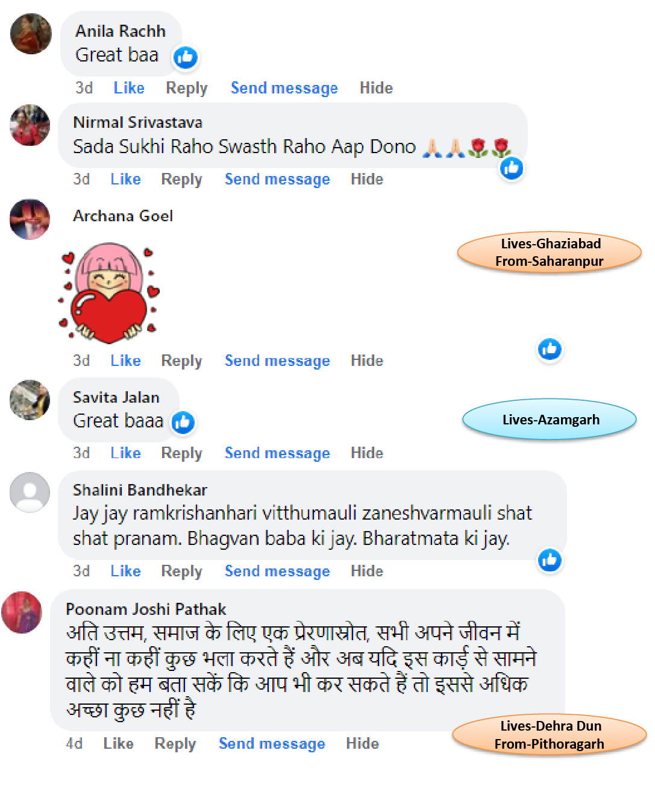Send message to Poonam Joshi Pathak
Image resolution: width=655 pixels, height=812 pixels.
click(272, 744)
